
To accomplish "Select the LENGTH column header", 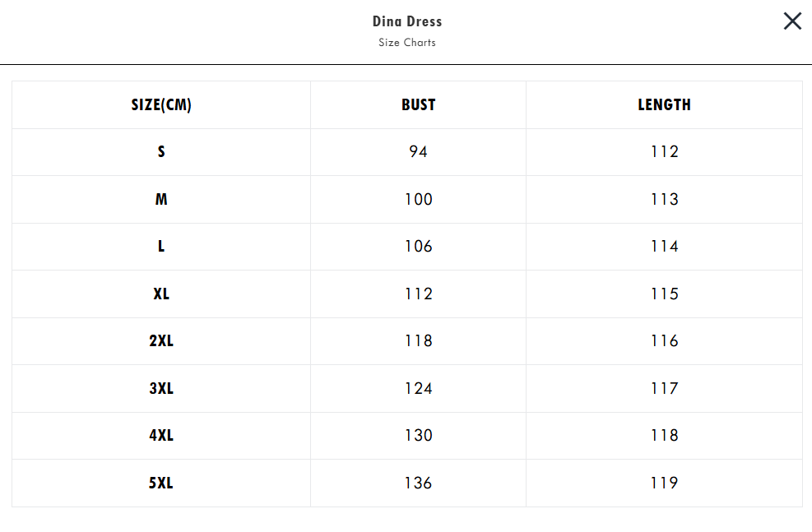I will (664, 104).
